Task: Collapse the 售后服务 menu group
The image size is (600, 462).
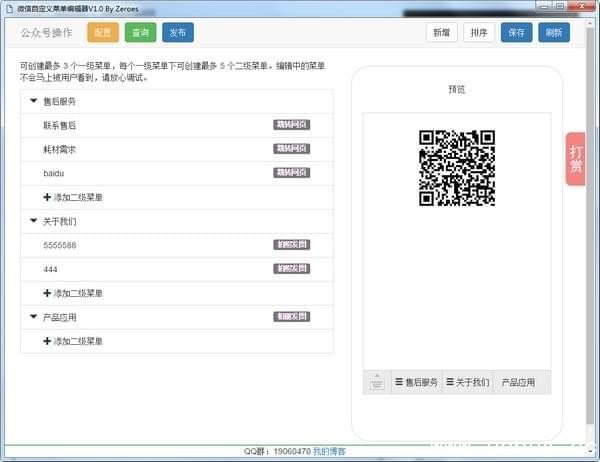Action: click(34, 101)
